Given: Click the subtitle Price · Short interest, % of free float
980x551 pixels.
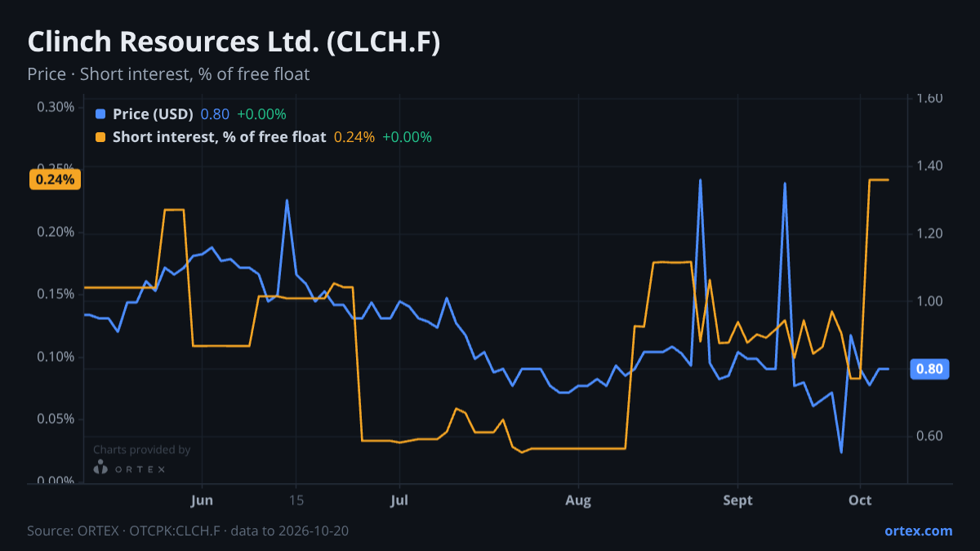Looking at the screenshot, I should click(x=168, y=74).
